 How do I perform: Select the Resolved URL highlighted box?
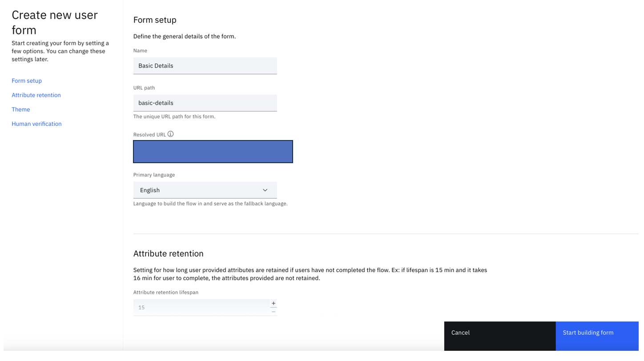[x=213, y=152]
